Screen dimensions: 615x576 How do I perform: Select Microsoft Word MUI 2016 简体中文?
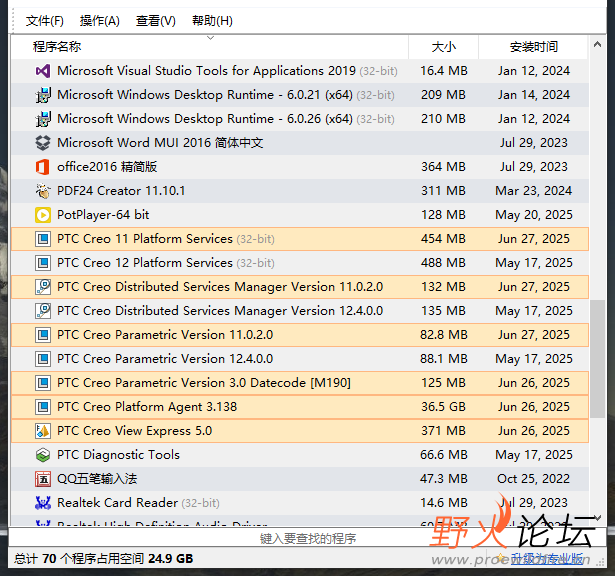(300, 143)
